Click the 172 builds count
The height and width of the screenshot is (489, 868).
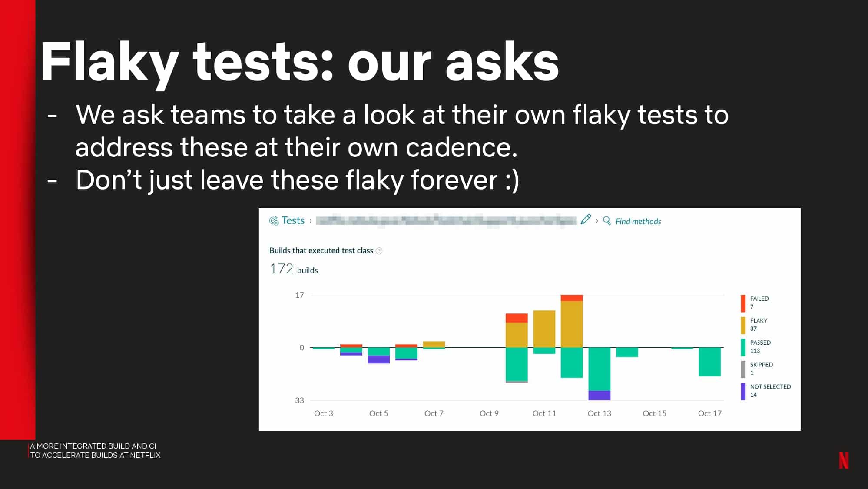pos(294,269)
